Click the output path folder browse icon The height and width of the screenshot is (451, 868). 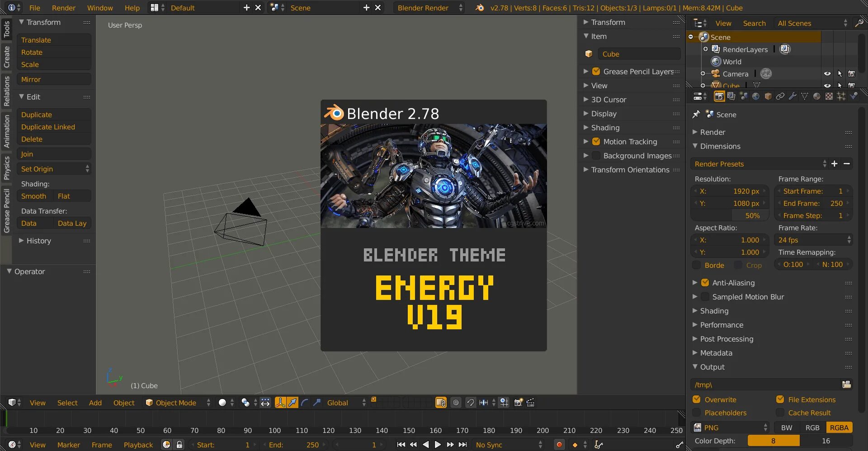[x=846, y=385]
